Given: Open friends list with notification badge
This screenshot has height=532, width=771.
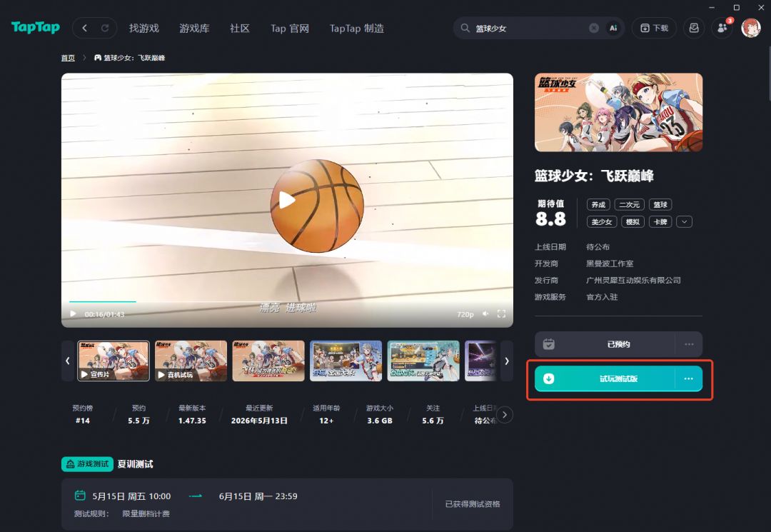Looking at the screenshot, I should (x=722, y=28).
